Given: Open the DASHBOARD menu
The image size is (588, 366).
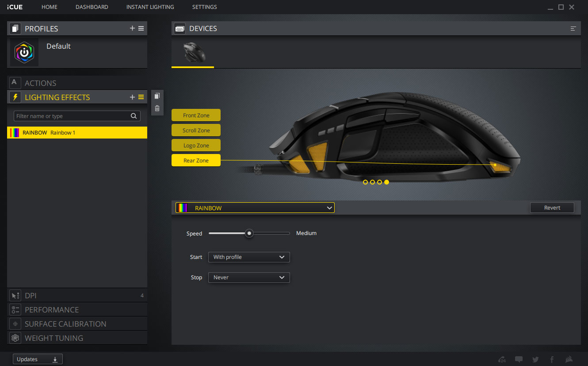Looking at the screenshot, I should pos(92,7).
